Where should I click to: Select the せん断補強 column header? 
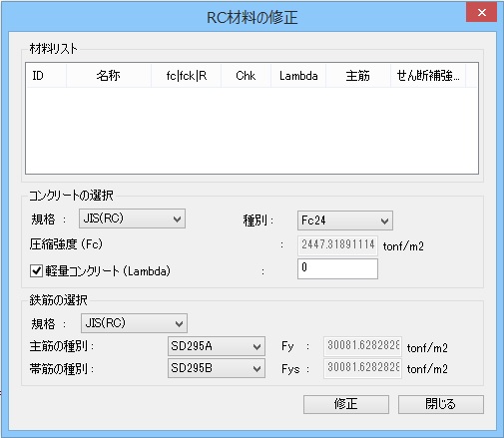pos(428,76)
